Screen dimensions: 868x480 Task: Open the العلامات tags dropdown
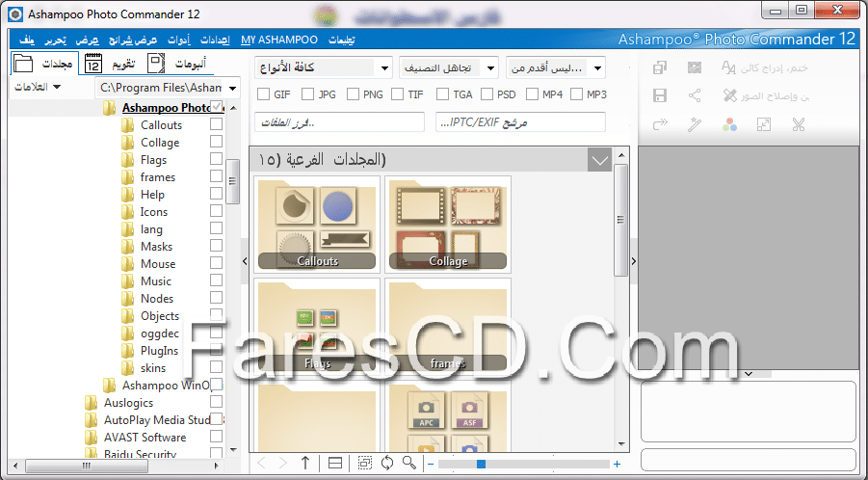[37, 88]
